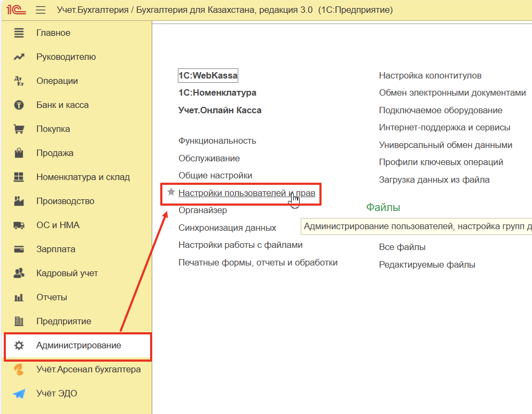Open the hamburger main menu icon
This screenshot has height=414, width=532.
[x=41, y=10]
